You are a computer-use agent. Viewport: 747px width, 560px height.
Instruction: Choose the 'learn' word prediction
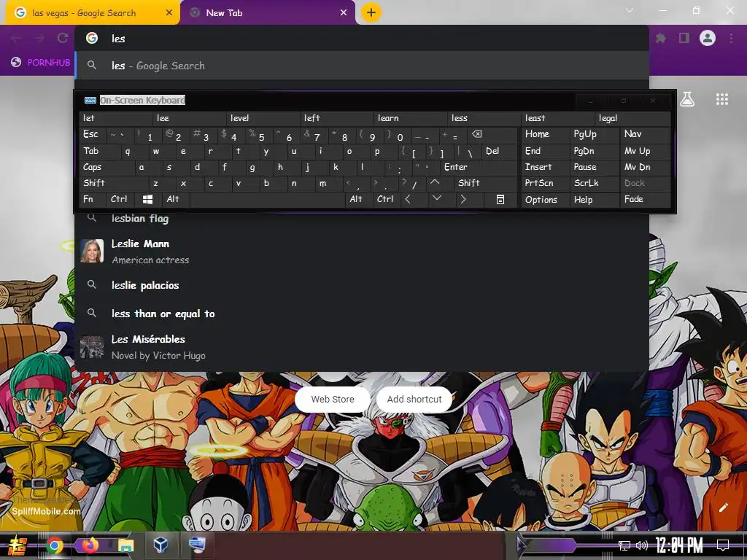[x=411, y=118]
